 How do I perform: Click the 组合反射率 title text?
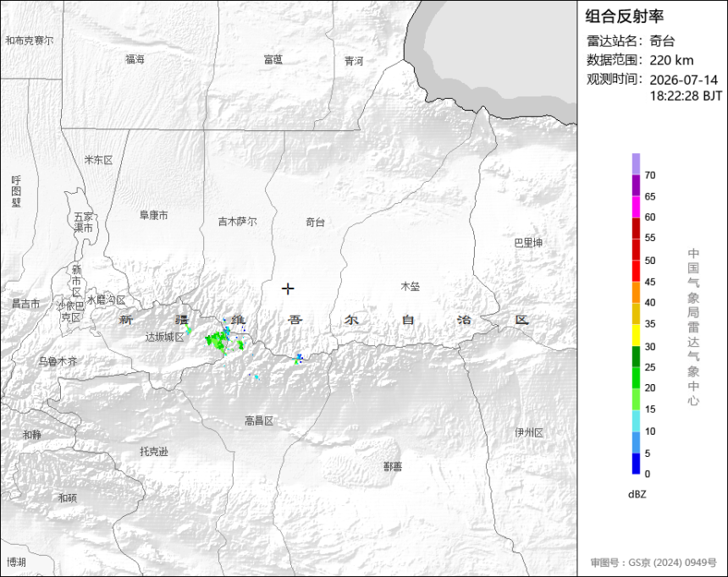624,16
